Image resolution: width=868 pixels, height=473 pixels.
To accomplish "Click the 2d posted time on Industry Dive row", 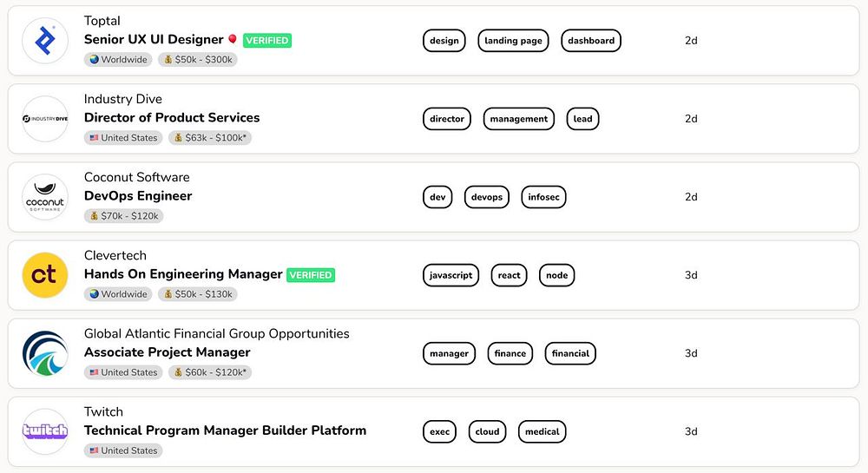I will pos(691,118).
